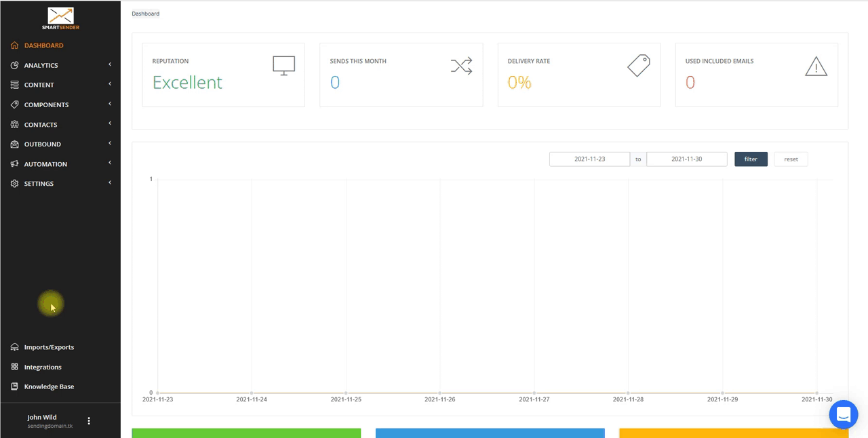Click the Integrations grid icon
This screenshot has height=438, width=868.
[x=15, y=367]
